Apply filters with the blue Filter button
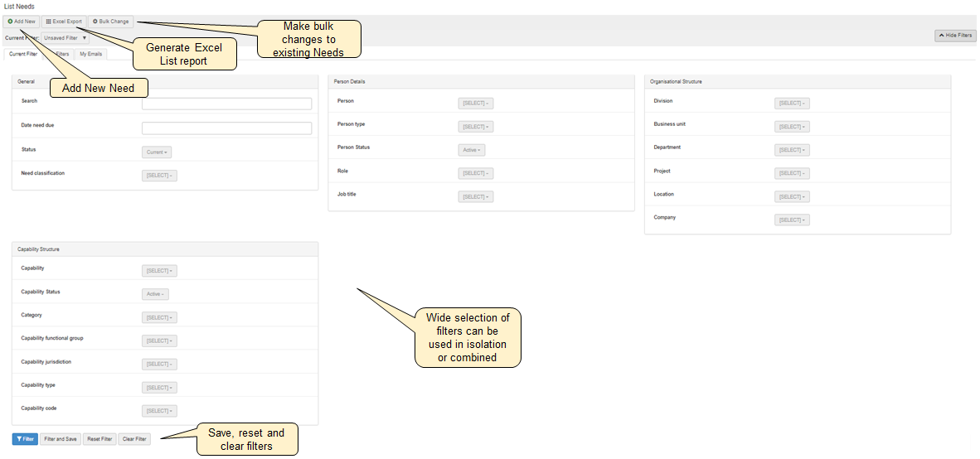The height and width of the screenshot is (459, 980). click(25, 439)
